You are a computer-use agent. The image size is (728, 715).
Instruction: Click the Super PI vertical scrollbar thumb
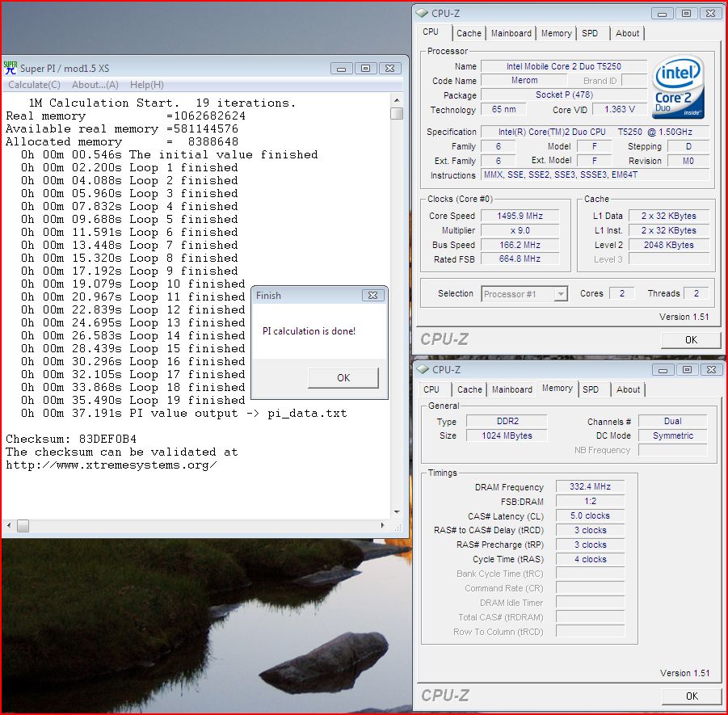pos(397,113)
